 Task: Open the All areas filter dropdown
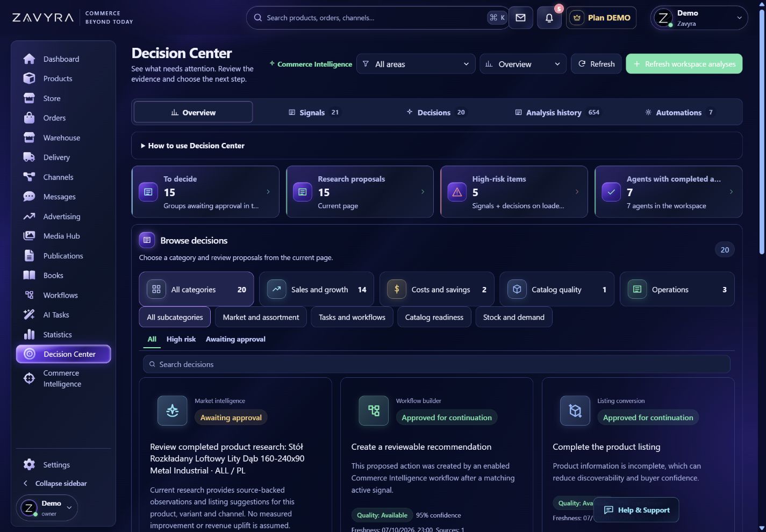pyautogui.click(x=416, y=64)
